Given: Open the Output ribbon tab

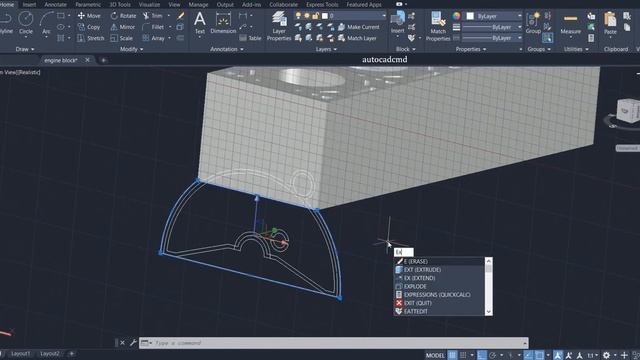Looking at the screenshot, I should [x=225, y=4].
